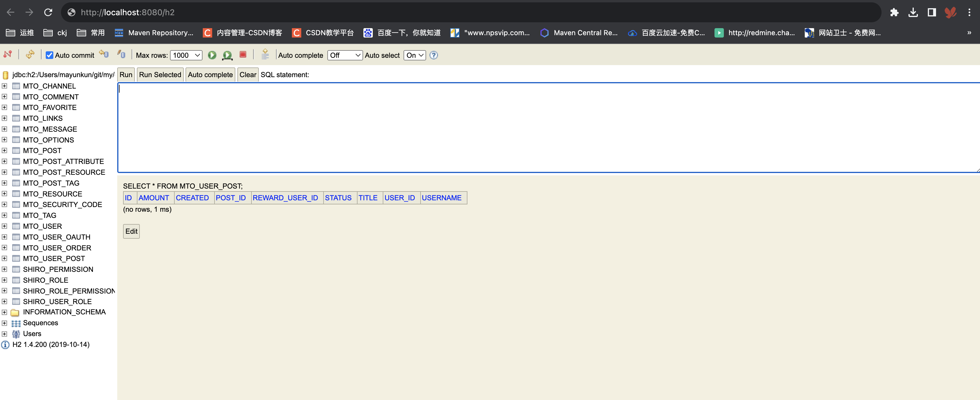Place the cursor in the SQL statement field
The image size is (980, 400).
tap(457, 126)
